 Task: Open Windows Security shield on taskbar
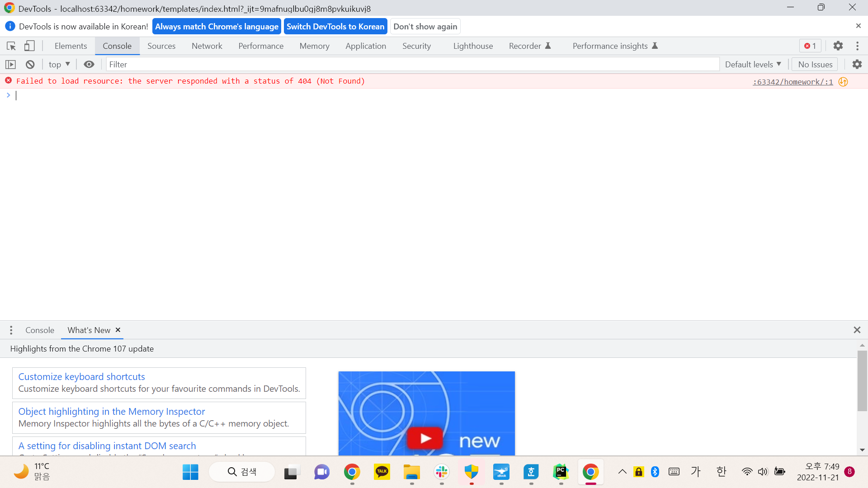pyautogui.click(x=472, y=472)
